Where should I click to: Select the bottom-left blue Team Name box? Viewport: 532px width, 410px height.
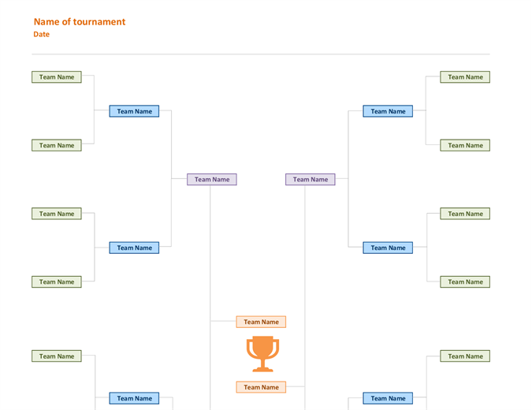134,398
